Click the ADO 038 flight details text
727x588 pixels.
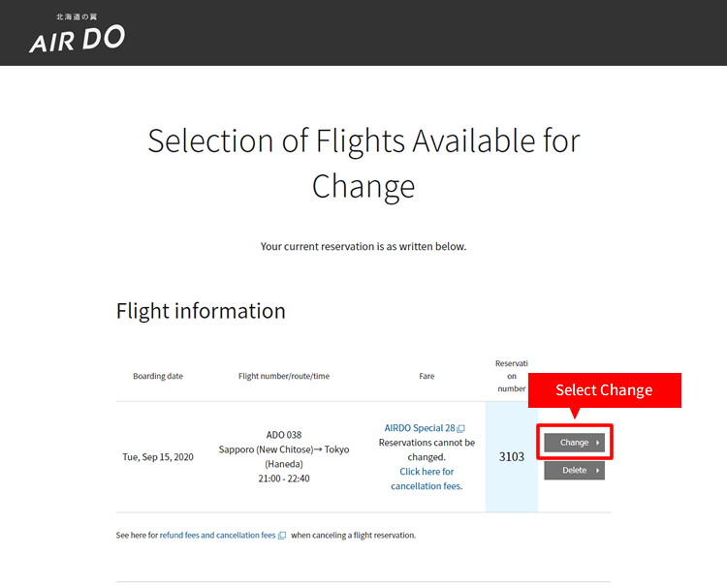[284, 456]
